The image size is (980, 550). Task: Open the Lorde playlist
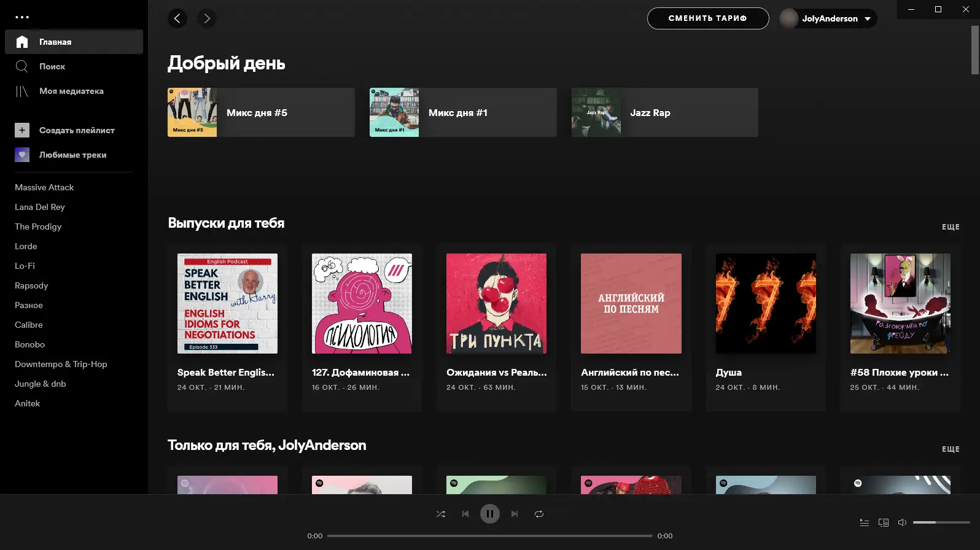point(26,246)
